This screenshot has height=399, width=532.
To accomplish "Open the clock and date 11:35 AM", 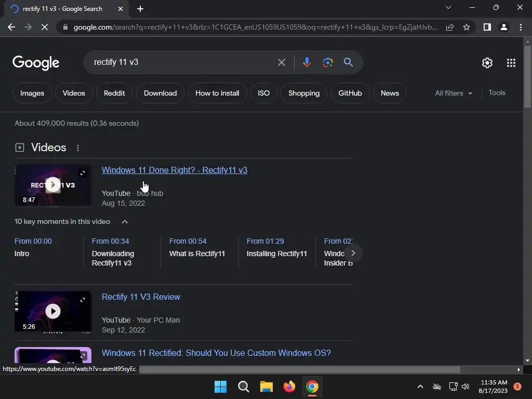I will [494, 387].
